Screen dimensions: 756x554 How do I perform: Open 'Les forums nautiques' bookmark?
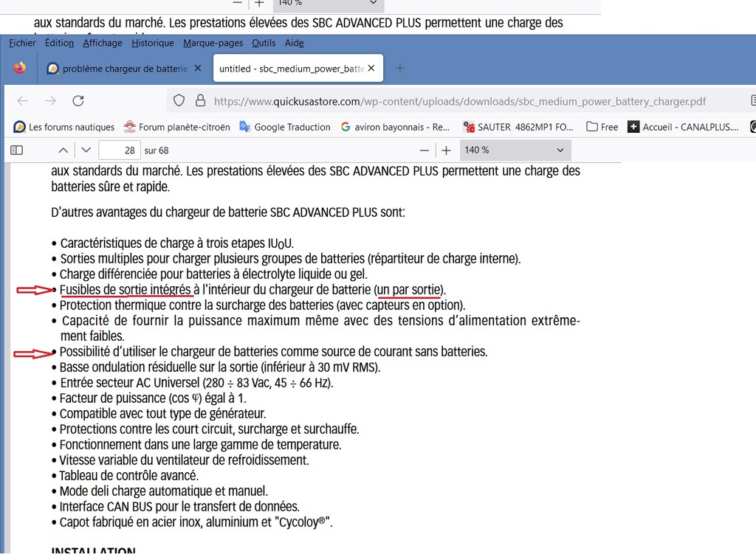point(64,127)
